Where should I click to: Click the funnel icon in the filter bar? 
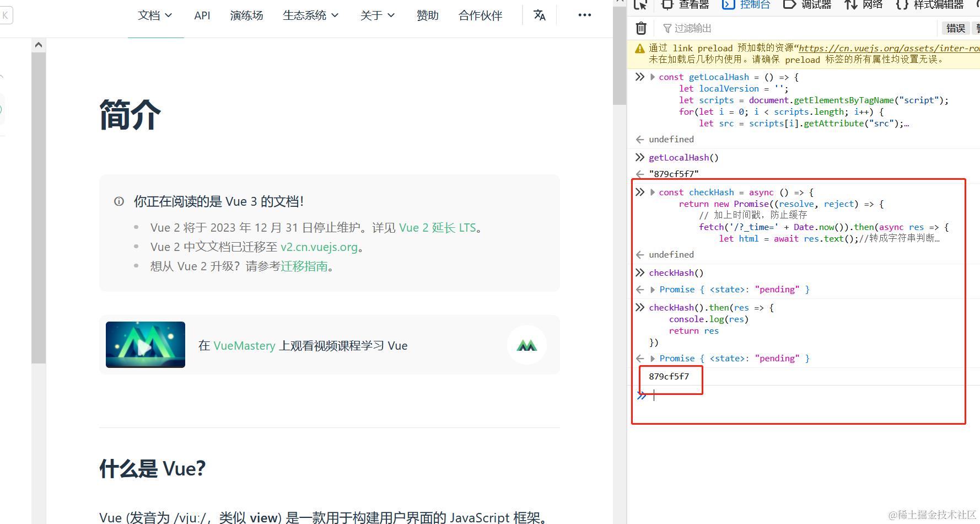pos(668,28)
